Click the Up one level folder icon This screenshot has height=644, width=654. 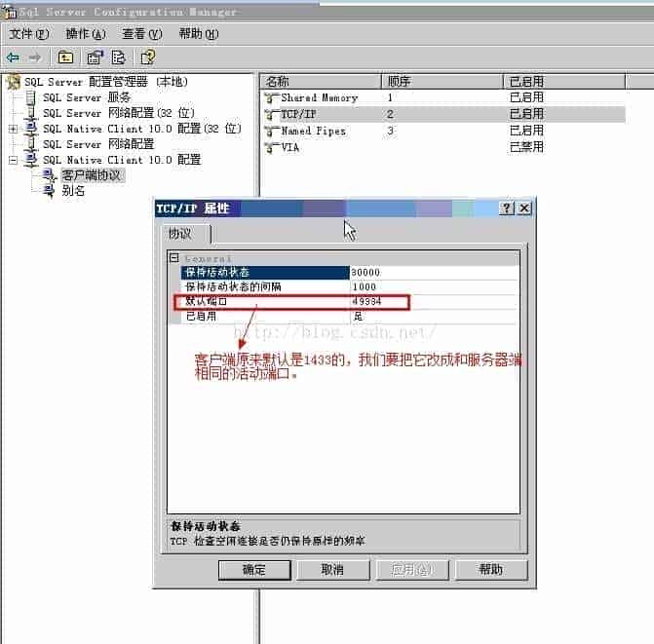[65, 57]
